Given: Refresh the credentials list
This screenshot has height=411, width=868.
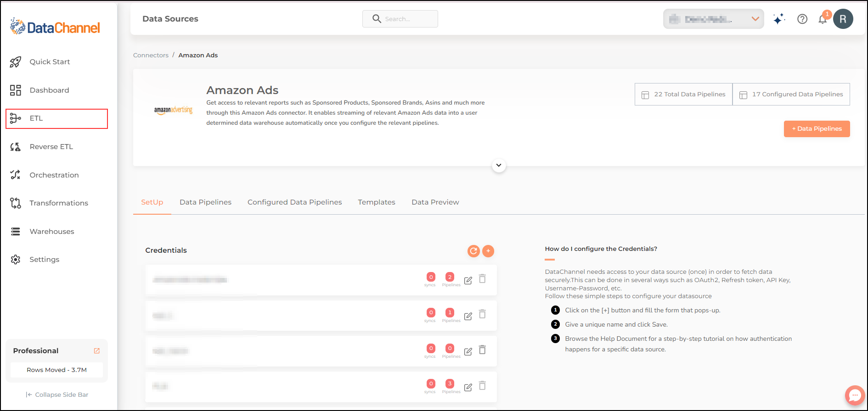Looking at the screenshot, I should pyautogui.click(x=473, y=251).
